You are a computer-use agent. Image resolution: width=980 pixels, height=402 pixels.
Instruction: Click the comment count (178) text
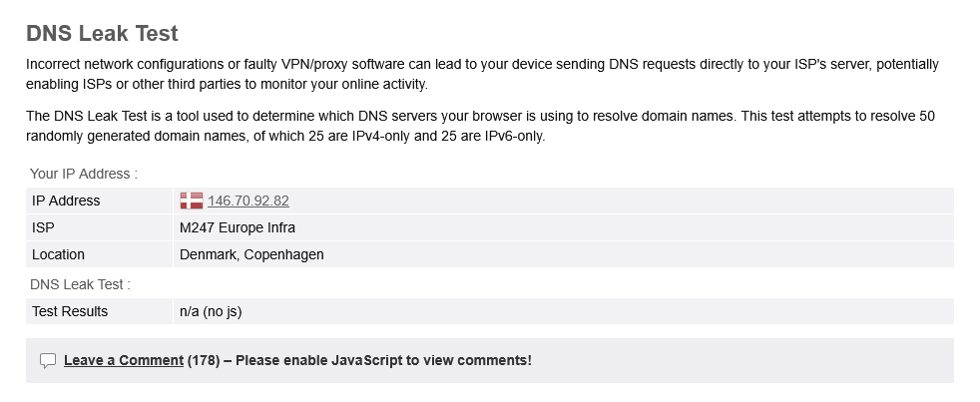(x=204, y=361)
